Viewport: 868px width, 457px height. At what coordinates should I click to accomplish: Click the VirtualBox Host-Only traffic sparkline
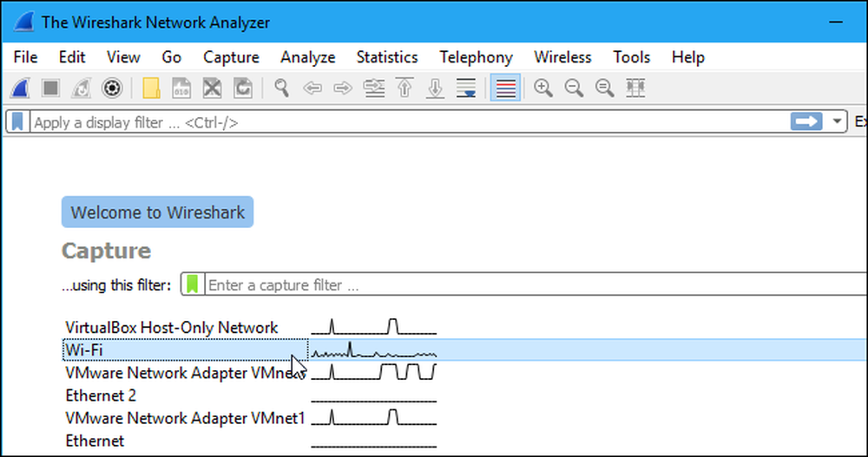point(373,327)
